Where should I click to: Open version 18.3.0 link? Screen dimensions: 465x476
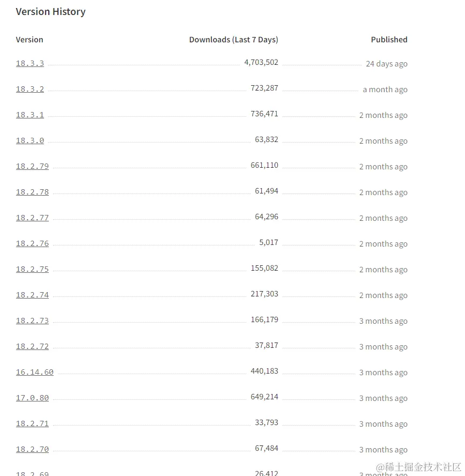29,140
